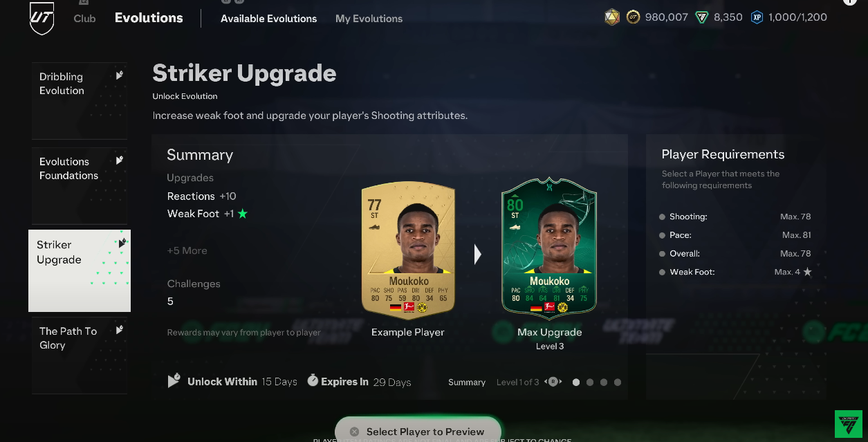Image resolution: width=868 pixels, height=442 pixels.
Task: Click the arrow between the player cards
Action: coord(477,255)
